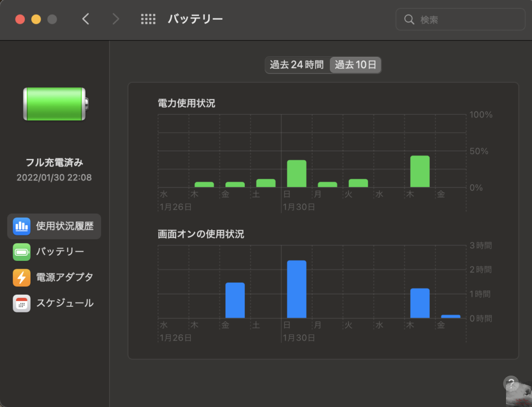
Task: Click the large green battery status icon
Action: 54,103
